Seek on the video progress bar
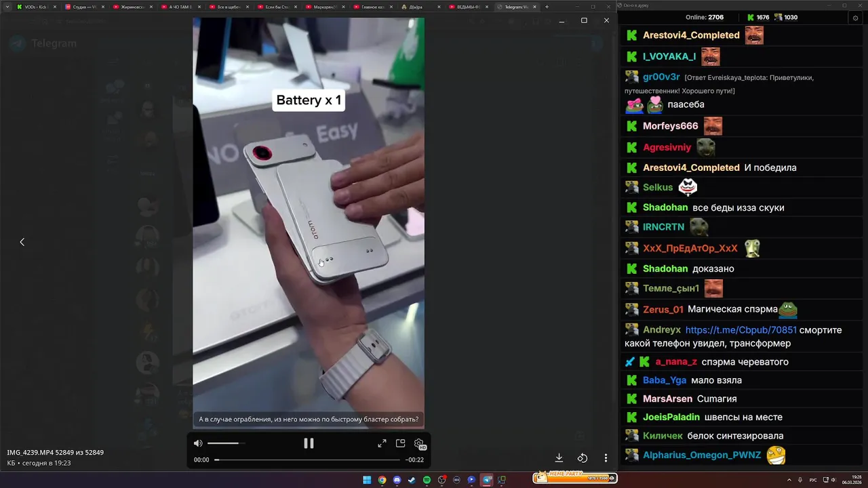The height and width of the screenshot is (488, 868). [x=309, y=460]
